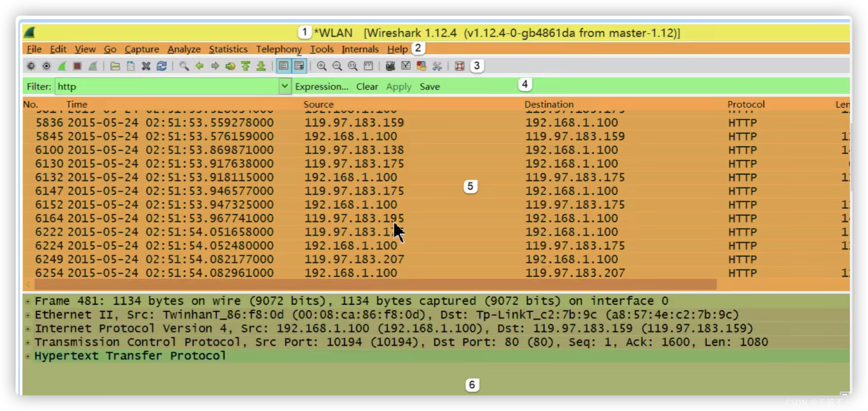Expand Hypertext Transfer Protocol row
868x411 pixels.
click(28, 356)
